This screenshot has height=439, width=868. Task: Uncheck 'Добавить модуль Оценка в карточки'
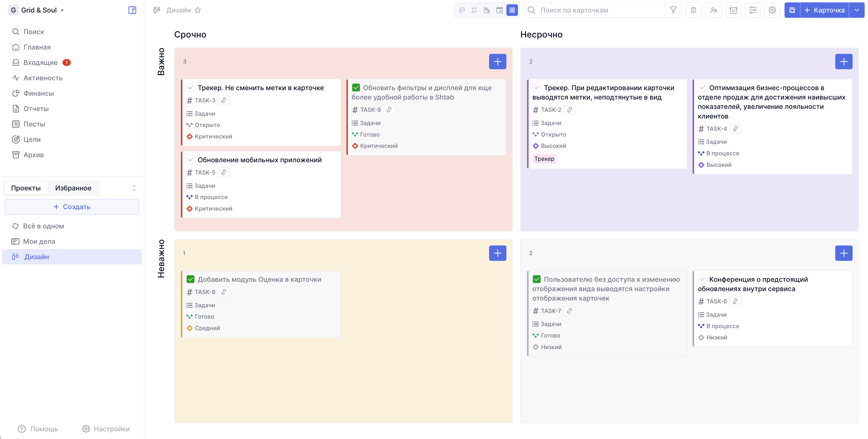pyautogui.click(x=190, y=279)
